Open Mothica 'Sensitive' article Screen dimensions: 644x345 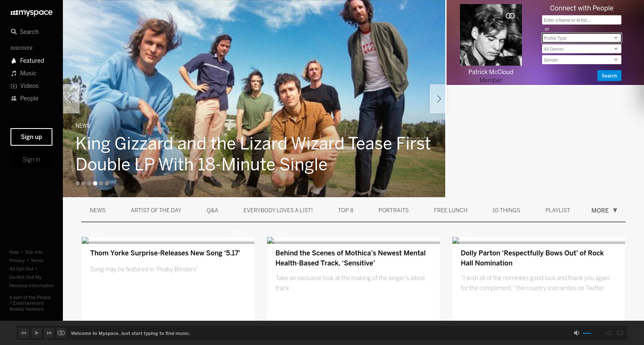click(351, 258)
